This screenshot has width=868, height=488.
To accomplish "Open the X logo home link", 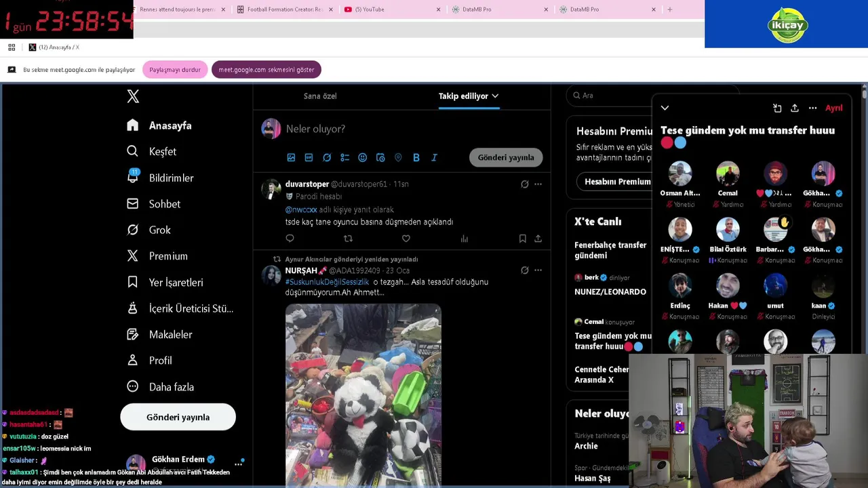I will coord(133,96).
